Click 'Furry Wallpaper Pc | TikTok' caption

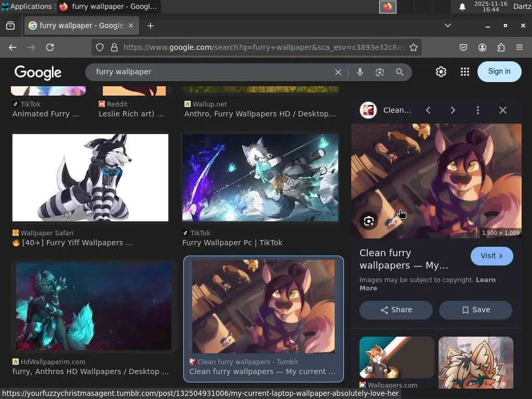pos(232,243)
